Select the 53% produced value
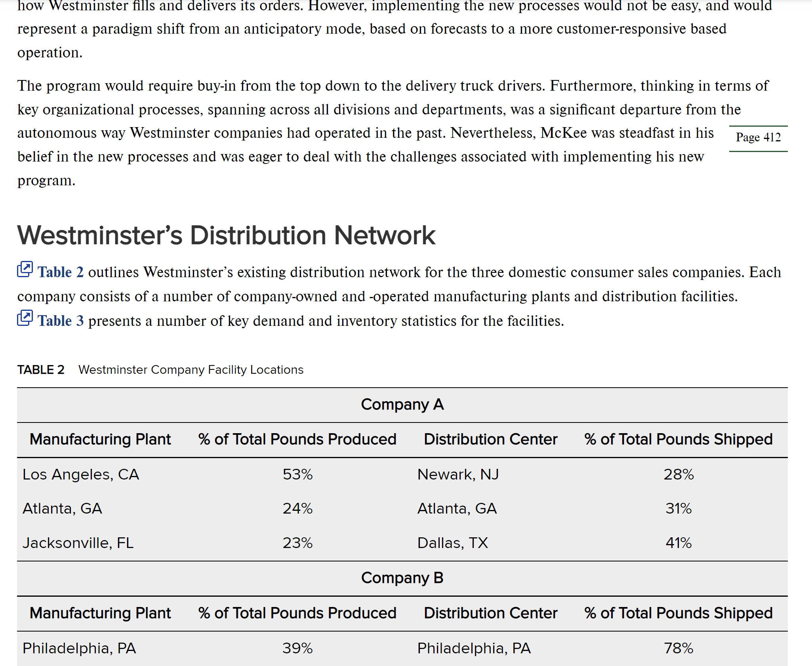 pos(297,475)
